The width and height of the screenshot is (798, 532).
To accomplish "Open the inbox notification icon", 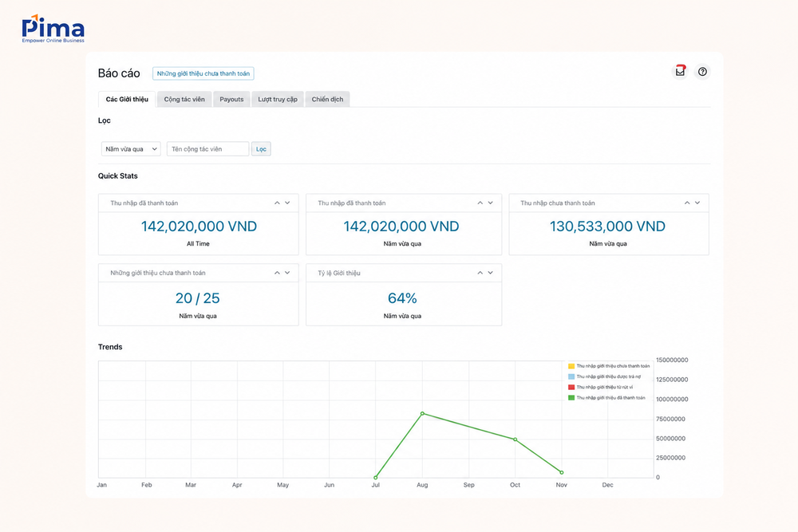I will click(x=680, y=72).
